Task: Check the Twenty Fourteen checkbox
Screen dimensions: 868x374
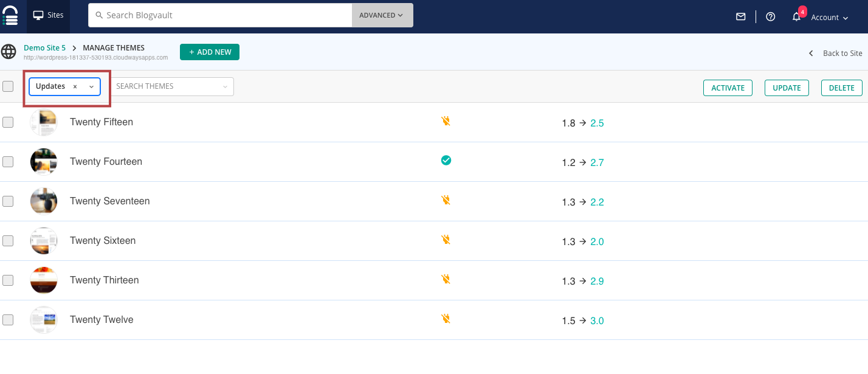Action: [x=8, y=162]
